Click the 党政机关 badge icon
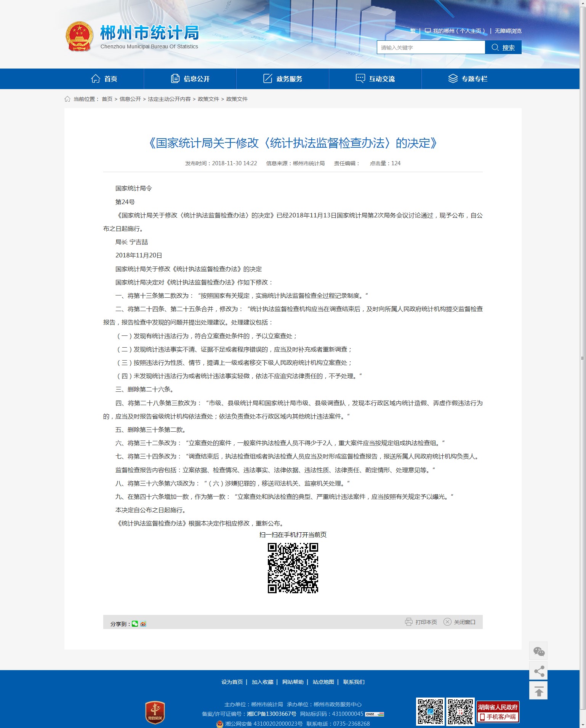Image resolution: width=586 pixels, height=728 pixels. (155, 712)
